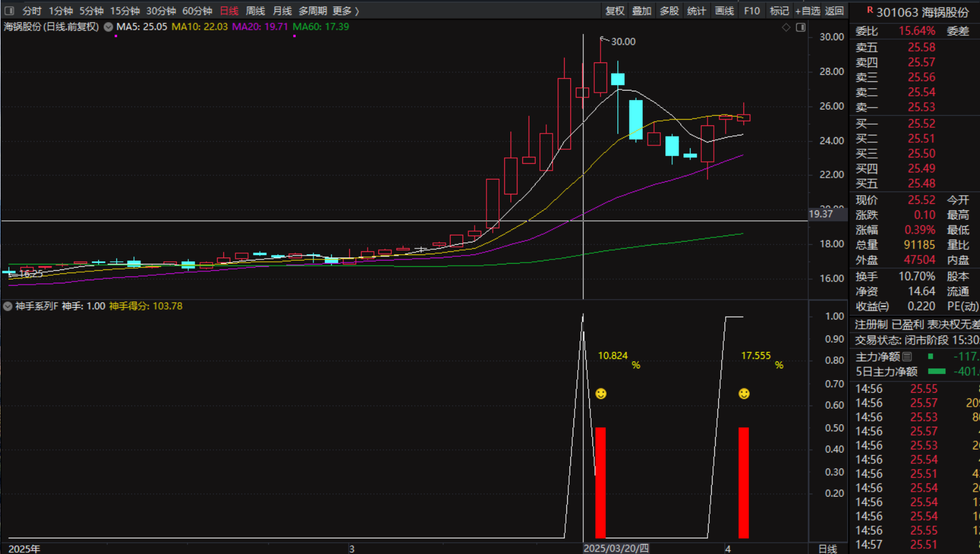Select the 60分钟 period tab
980x554 pixels.
coord(197,11)
